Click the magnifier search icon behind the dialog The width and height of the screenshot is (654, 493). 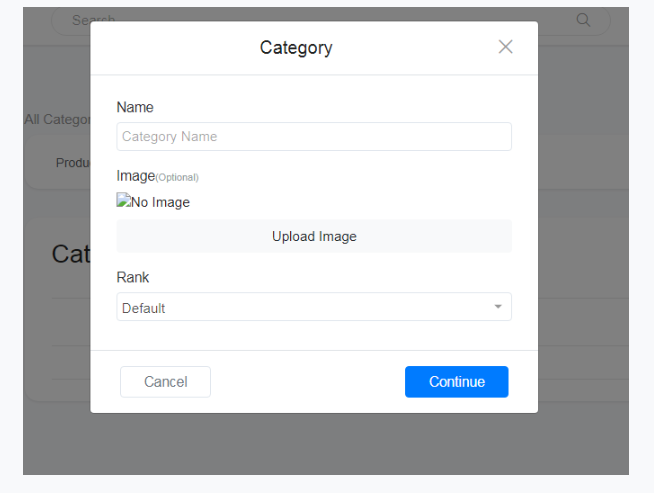coord(584,20)
